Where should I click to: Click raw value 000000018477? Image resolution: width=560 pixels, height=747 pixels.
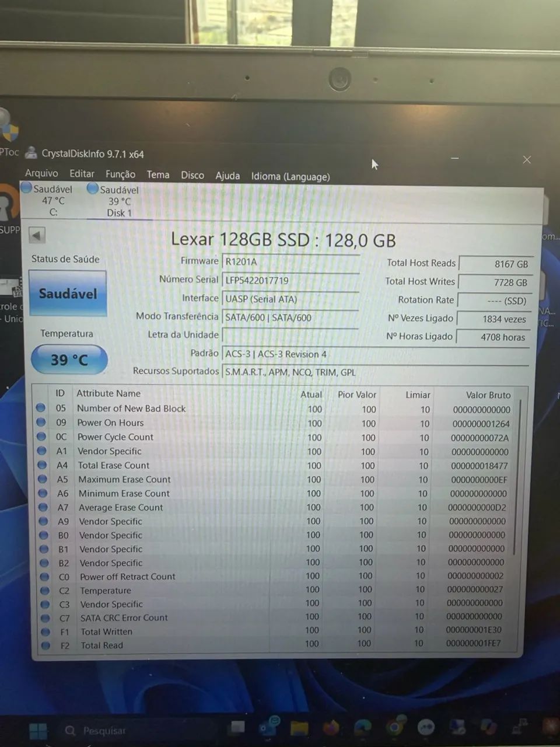(479, 466)
